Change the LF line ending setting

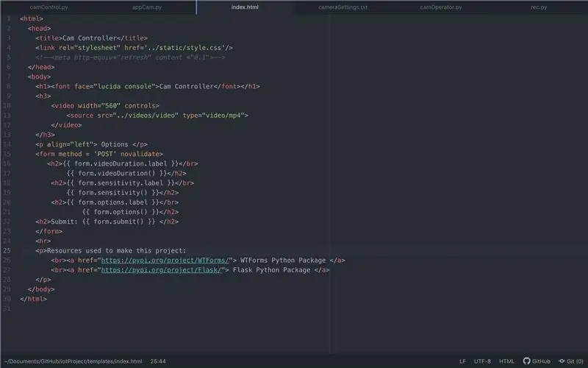click(x=462, y=361)
